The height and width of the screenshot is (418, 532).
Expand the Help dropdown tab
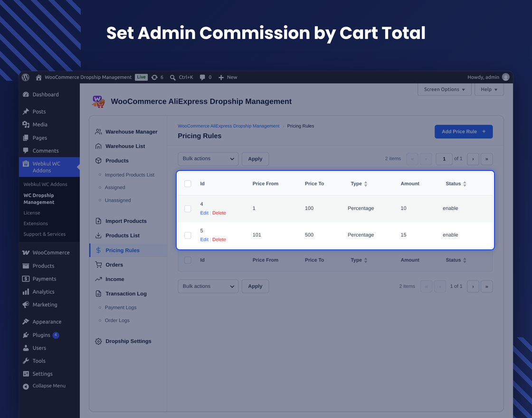point(489,89)
